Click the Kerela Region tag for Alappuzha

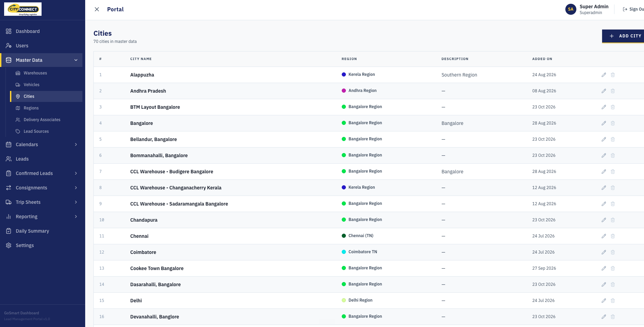click(x=358, y=74)
